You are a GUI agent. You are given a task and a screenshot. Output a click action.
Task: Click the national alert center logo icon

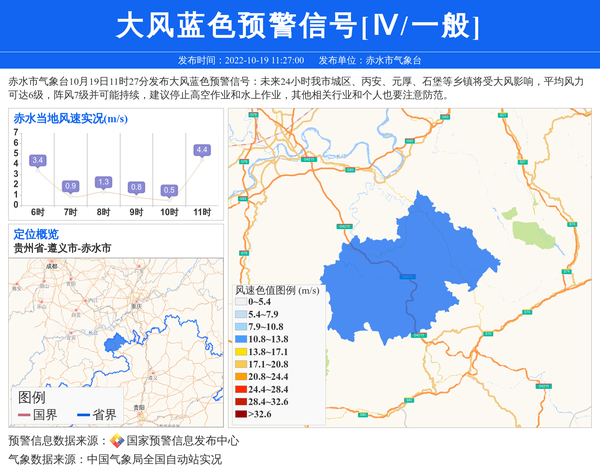(x=117, y=441)
